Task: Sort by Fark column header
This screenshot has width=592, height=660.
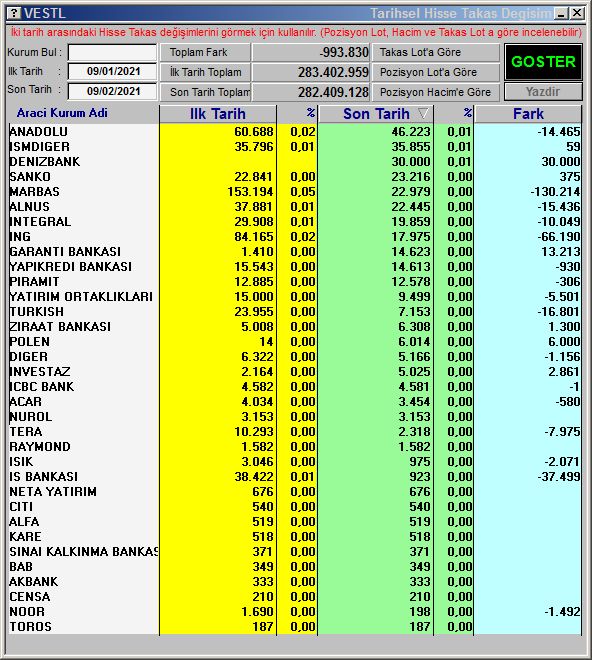Action: click(528, 114)
